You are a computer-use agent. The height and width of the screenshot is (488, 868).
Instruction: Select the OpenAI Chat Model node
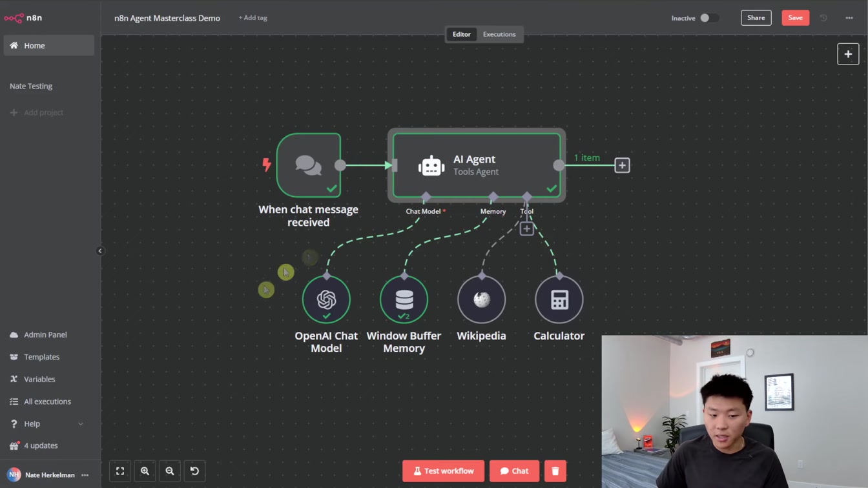click(x=326, y=300)
